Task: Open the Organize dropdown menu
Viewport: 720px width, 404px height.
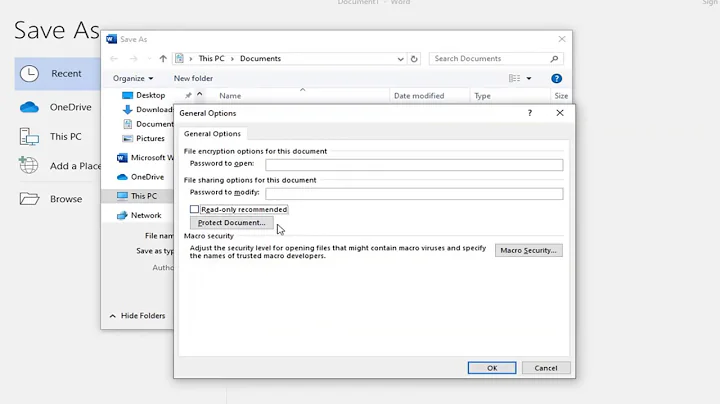Action: click(x=133, y=79)
